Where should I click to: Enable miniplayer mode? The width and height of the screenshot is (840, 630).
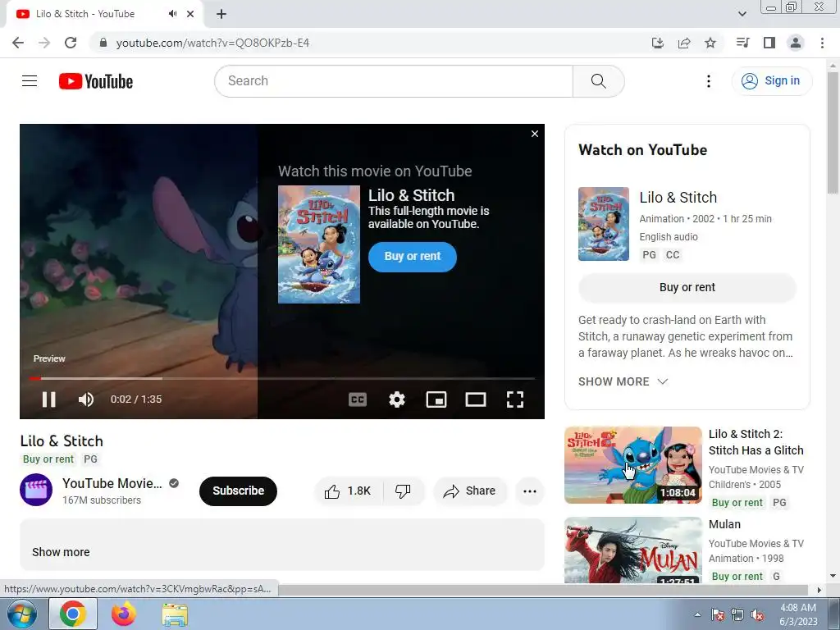tap(436, 399)
